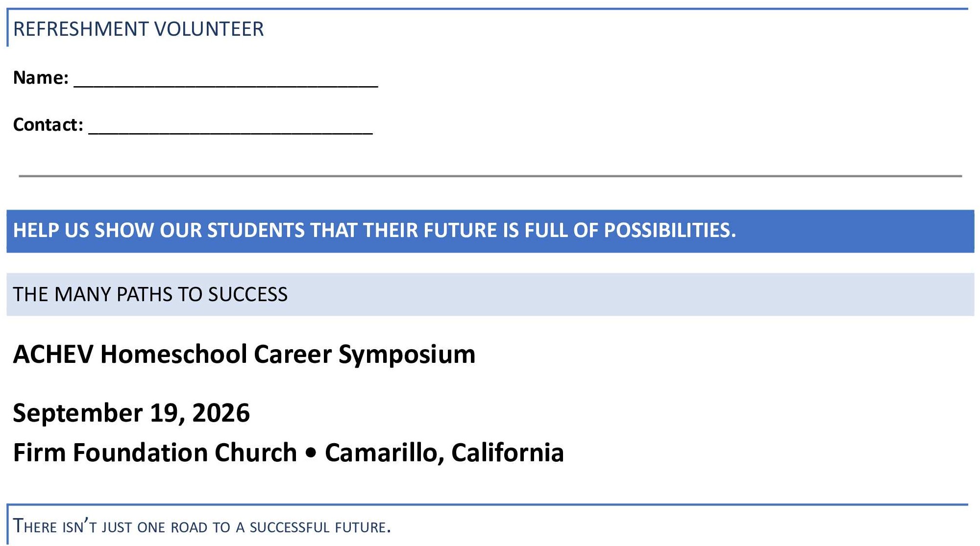Viewport: 980px width, 546px height.
Task: Click the word ACHEV
Action: coord(53,354)
